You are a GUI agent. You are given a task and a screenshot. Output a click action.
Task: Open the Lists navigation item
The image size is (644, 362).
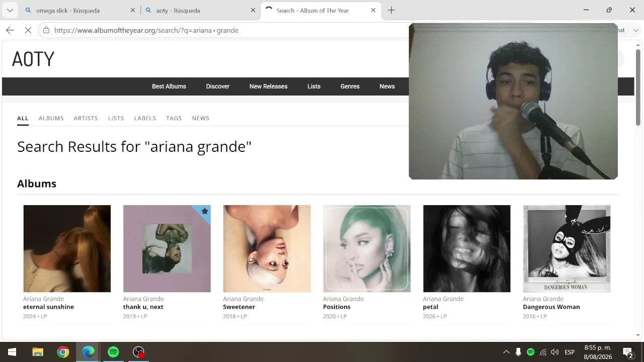point(314,86)
